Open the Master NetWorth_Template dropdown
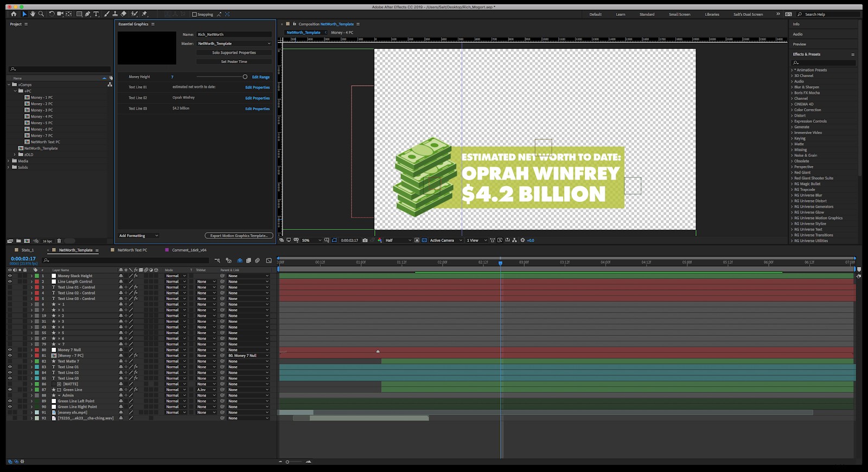868x472 pixels. (x=234, y=43)
